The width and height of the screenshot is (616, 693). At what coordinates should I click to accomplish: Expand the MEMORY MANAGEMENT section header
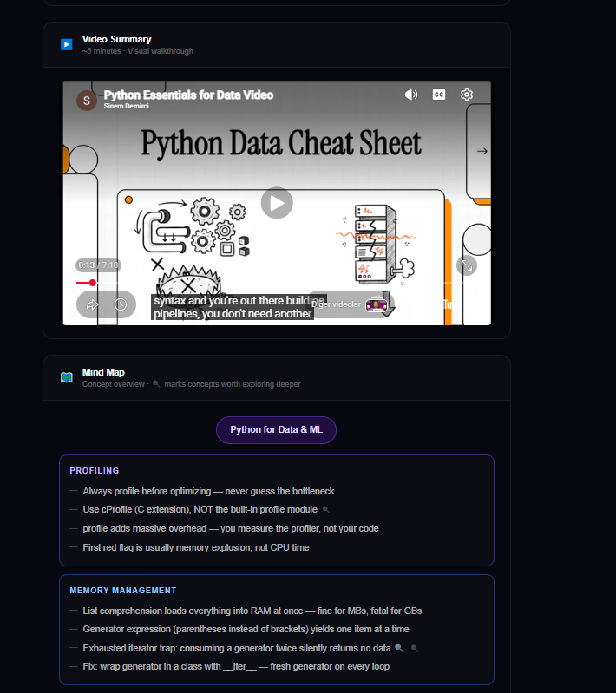pyautogui.click(x=123, y=591)
